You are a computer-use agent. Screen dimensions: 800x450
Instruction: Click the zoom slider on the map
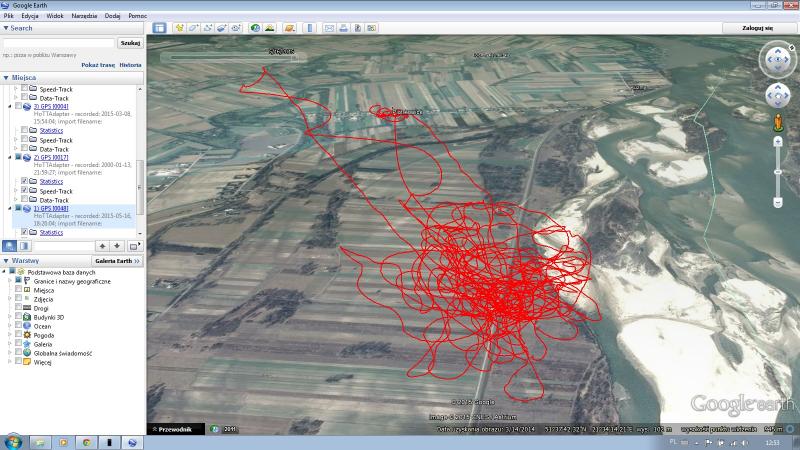pyautogui.click(x=777, y=171)
